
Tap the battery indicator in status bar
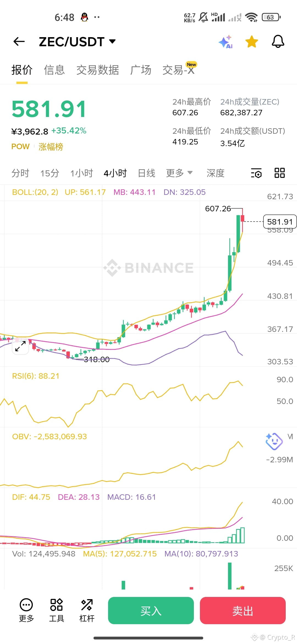tap(271, 17)
